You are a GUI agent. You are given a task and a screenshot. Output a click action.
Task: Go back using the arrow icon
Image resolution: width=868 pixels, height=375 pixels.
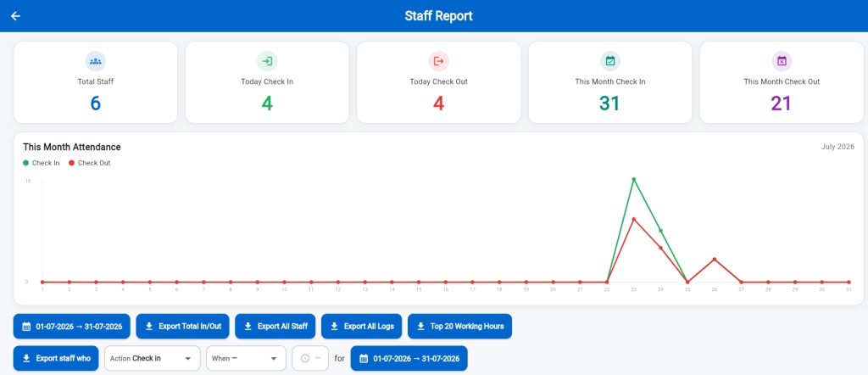coord(15,16)
